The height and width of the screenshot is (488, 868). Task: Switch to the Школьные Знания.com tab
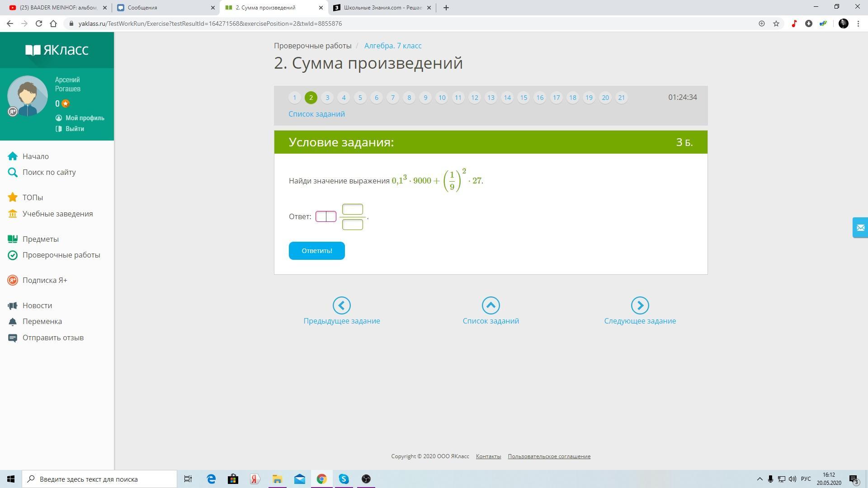pyautogui.click(x=382, y=8)
